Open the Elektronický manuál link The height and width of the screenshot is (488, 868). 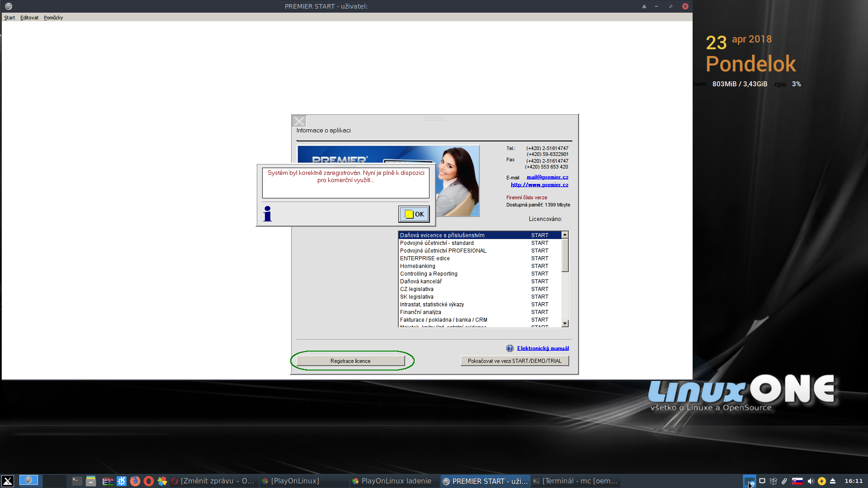click(543, 348)
